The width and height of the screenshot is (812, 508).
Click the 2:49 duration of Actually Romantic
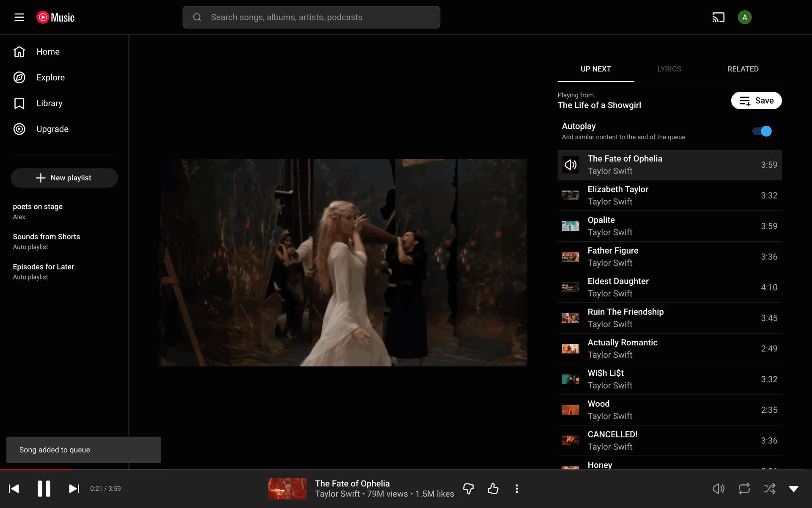769,349
